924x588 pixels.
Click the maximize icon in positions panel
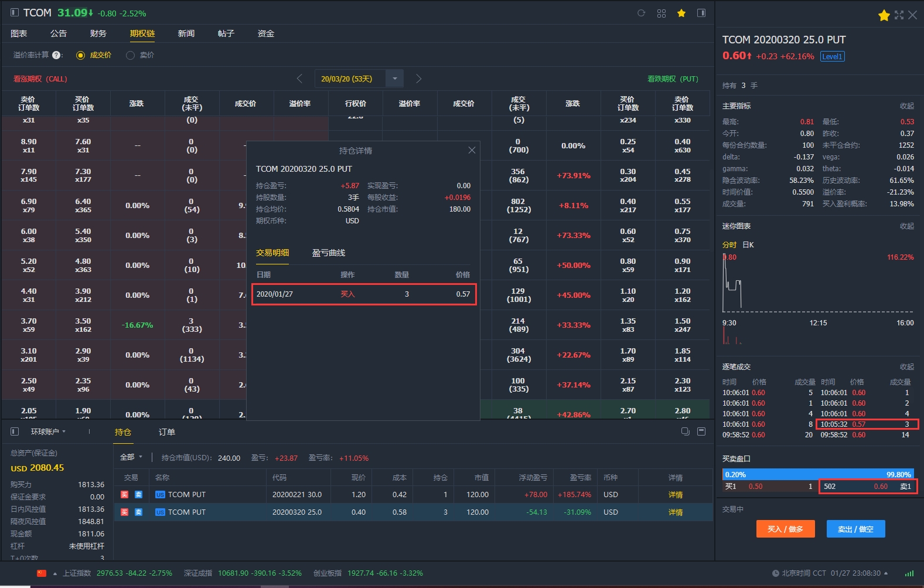coord(701,431)
